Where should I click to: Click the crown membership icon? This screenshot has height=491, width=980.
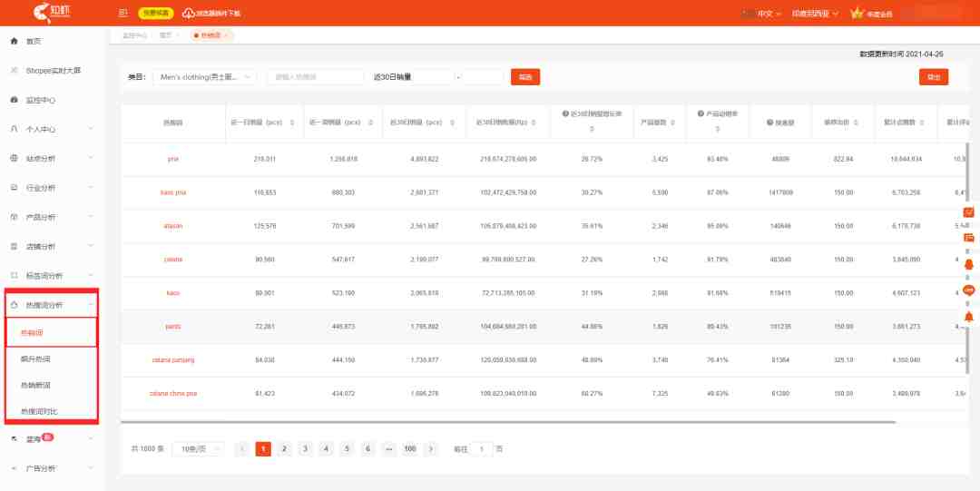tap(857, 13)
